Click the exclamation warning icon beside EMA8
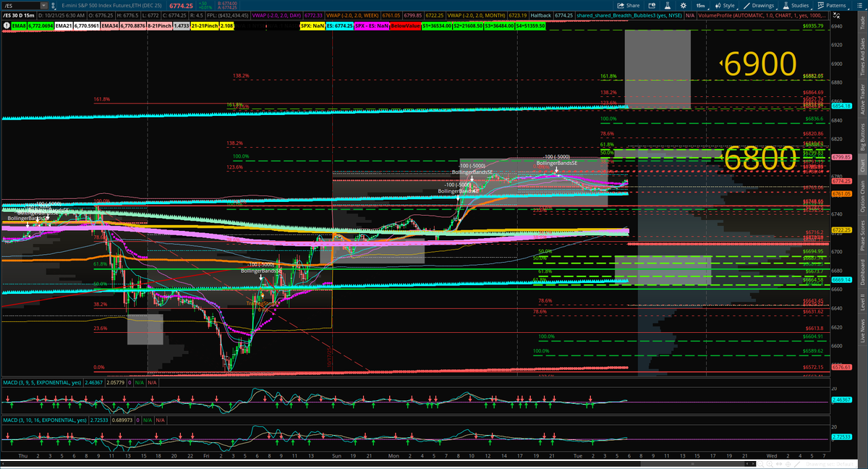868x469 pixels. [7, 26]
